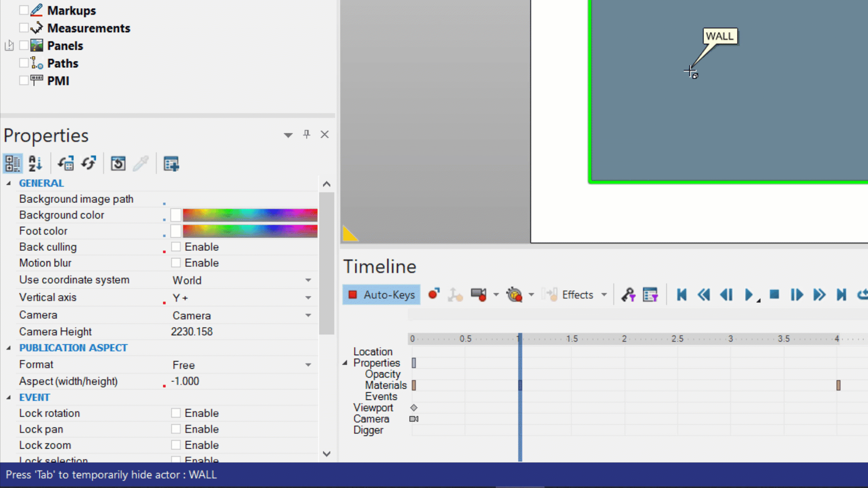Toggle the Auto-Keys button
868x488 pixels.
pyautogui.click(x=381, y=295)
